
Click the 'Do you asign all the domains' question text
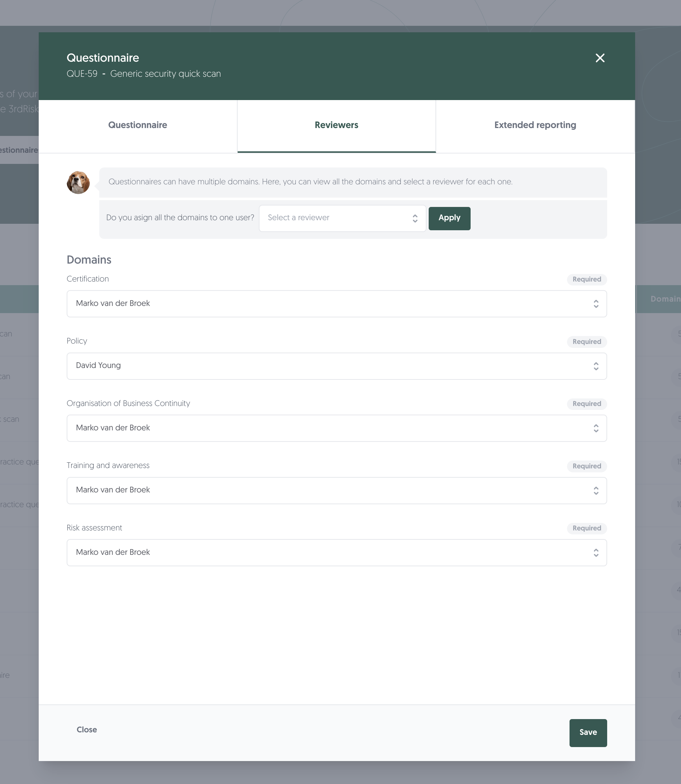click(180, 218)
